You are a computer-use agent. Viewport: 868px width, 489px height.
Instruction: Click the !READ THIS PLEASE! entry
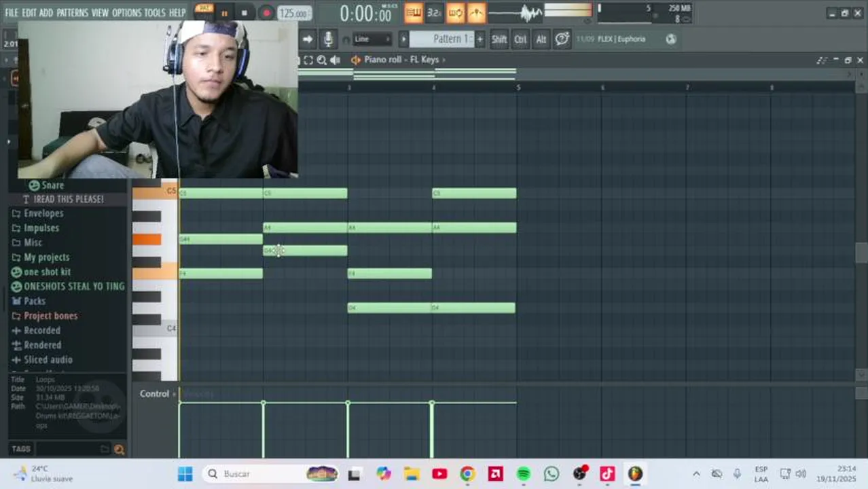click(x=69, y=199)
